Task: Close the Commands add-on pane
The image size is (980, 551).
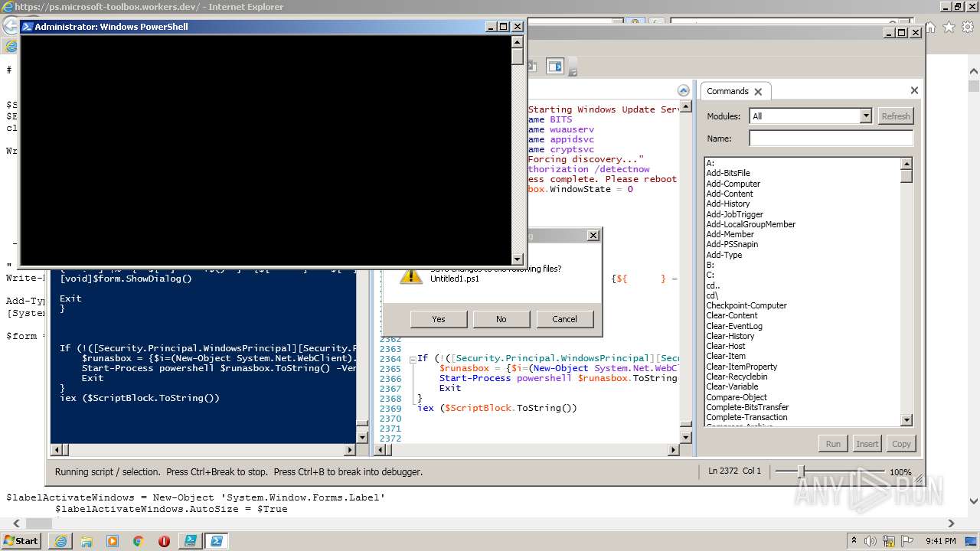Action: point(914,90)
